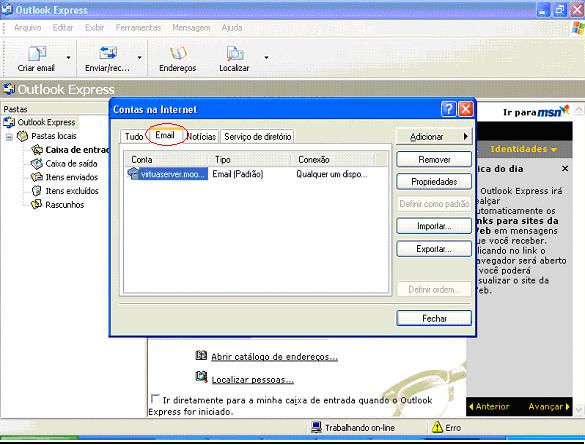Viewport: 585px width, 445px height.
Task: Click the dialog help question mark icon
Action: pos(448,109)
